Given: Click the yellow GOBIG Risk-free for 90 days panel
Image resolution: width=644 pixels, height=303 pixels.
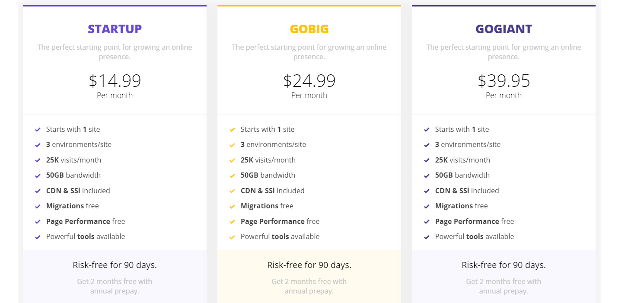Looking at the screenshot, I should (x=309, y=276).
